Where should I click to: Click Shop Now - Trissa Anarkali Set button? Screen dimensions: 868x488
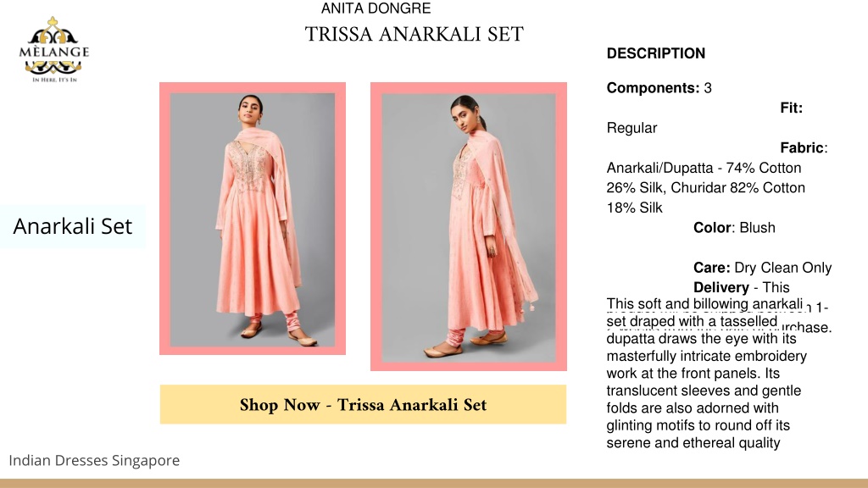pos(363,404)
